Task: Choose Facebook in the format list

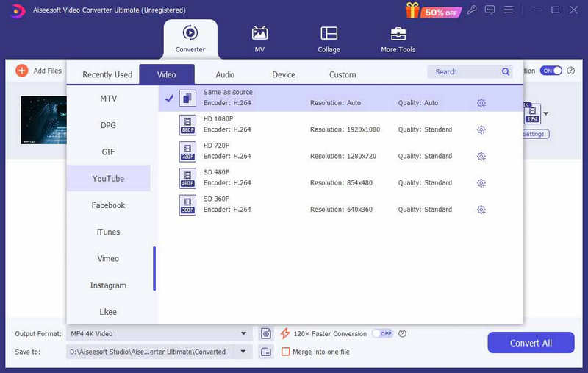Action: (x=108, y=205)
